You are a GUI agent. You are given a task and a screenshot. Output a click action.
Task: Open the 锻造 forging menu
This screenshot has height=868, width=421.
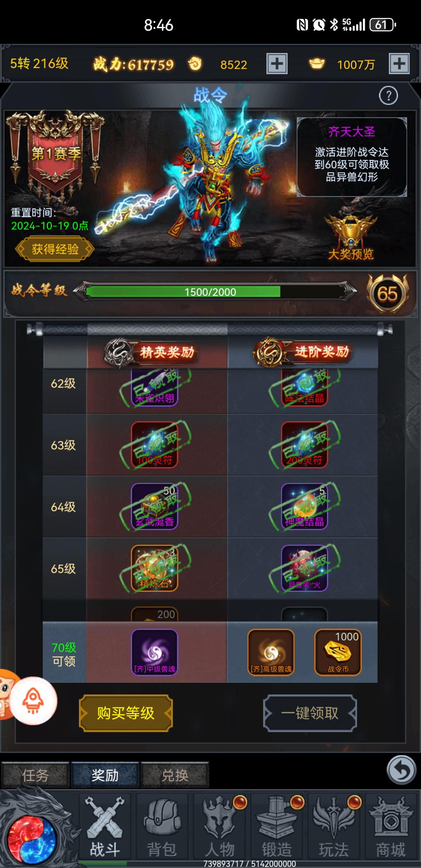tap(277, 827)
